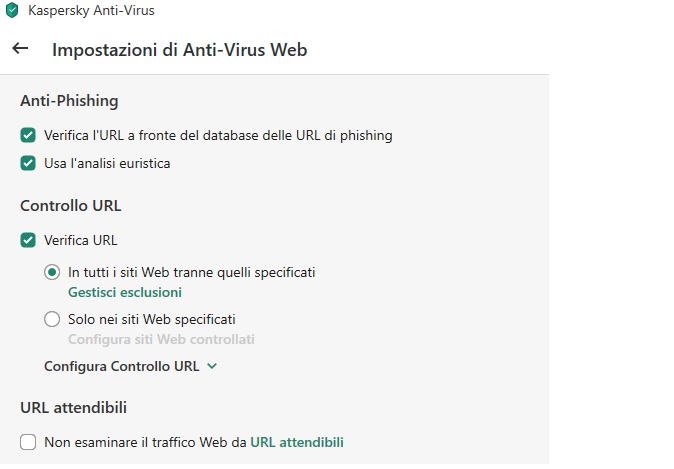
Task: Enable the "Non esaminare il traffico Web" checkbox
Action: pos(28,442)
